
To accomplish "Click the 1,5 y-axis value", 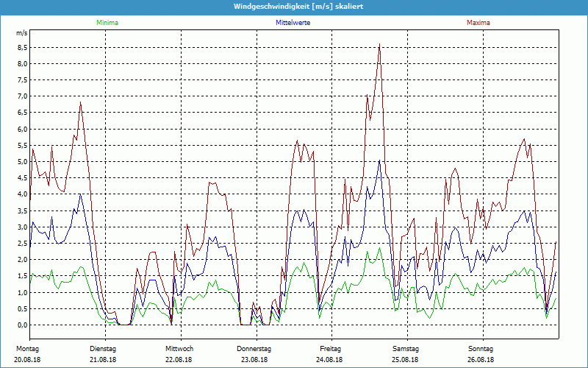I will [x=23, y=276].
